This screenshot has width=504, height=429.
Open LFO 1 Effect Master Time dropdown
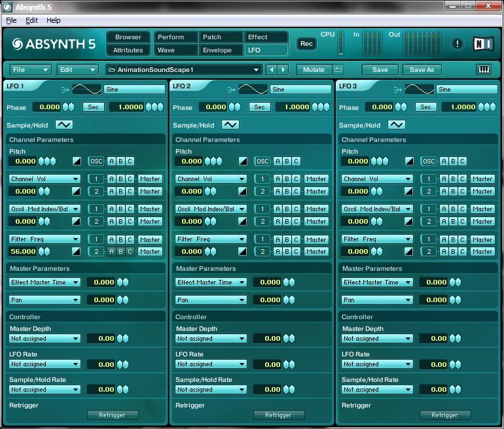pos(45,283)
